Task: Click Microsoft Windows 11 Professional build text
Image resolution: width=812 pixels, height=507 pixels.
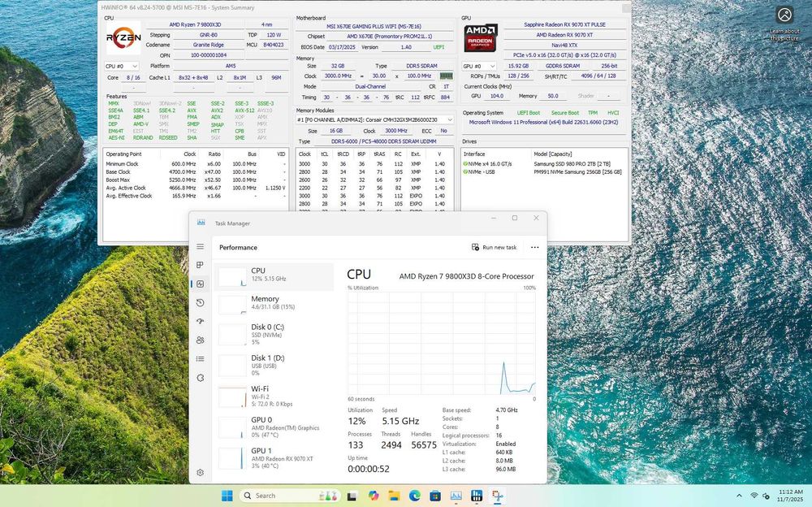Action: (544, 123)
